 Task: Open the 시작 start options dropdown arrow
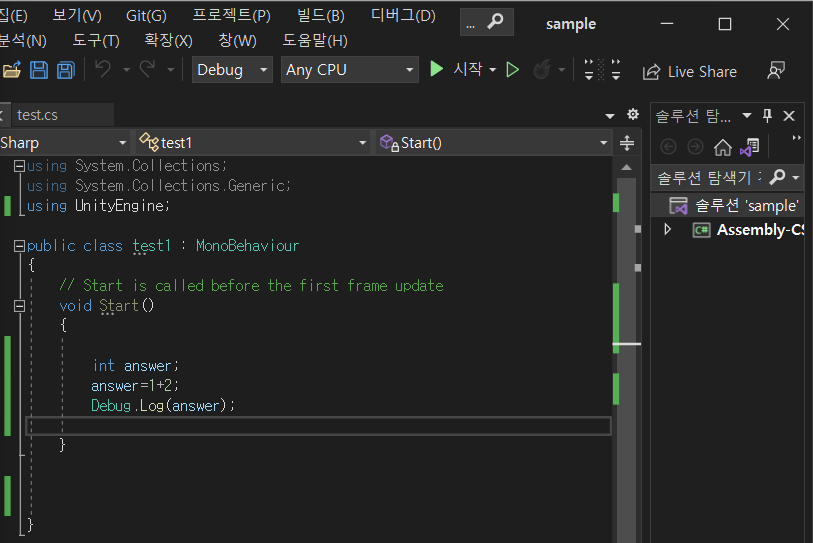tap(493, 69)
